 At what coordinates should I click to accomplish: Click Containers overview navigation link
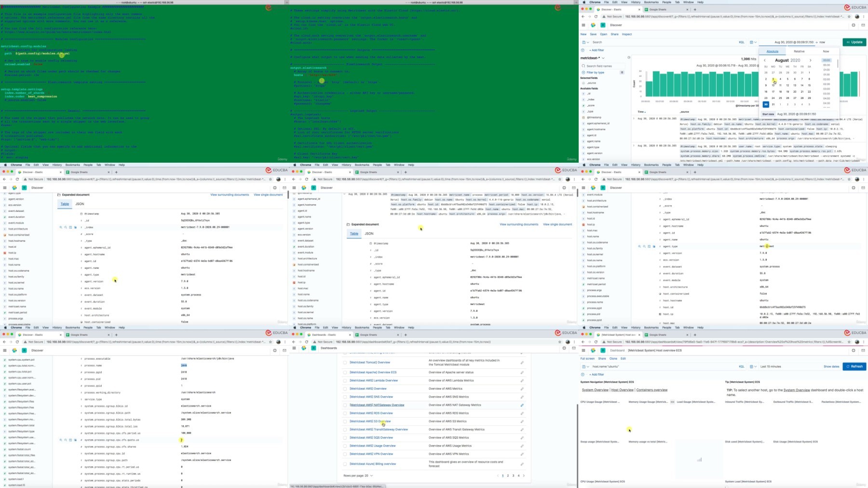(652, 390)
